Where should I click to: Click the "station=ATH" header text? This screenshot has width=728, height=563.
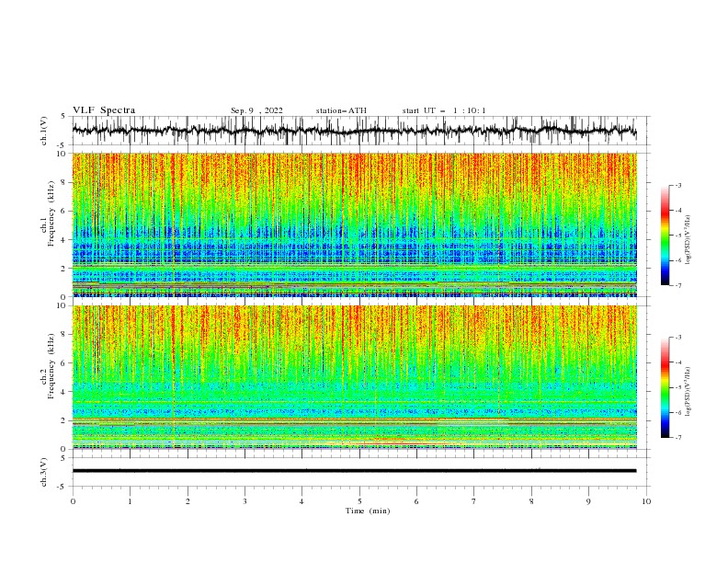[x=341, y=110]
